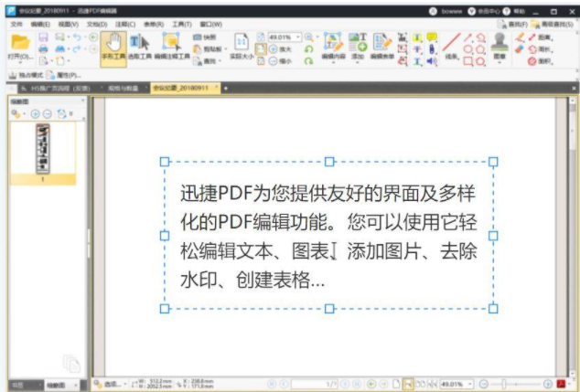Open the 视图(V) menu
This screenshot has width=580, height=392.
click(x=69, y=24)
